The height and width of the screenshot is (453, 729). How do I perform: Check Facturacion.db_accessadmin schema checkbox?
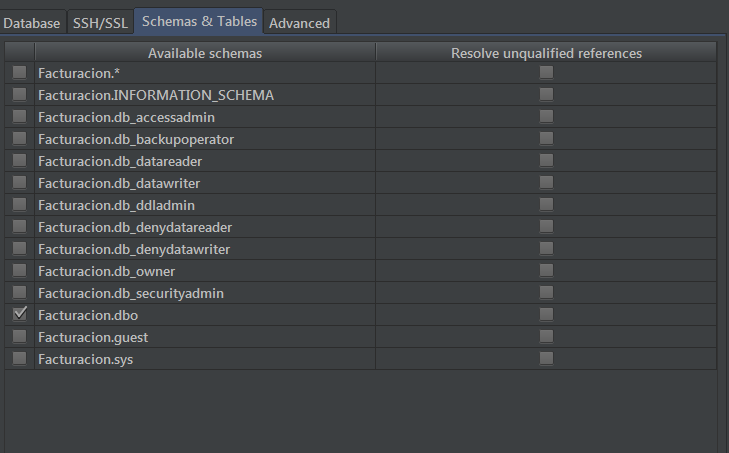pyautogui.click(x=19, y=116)
